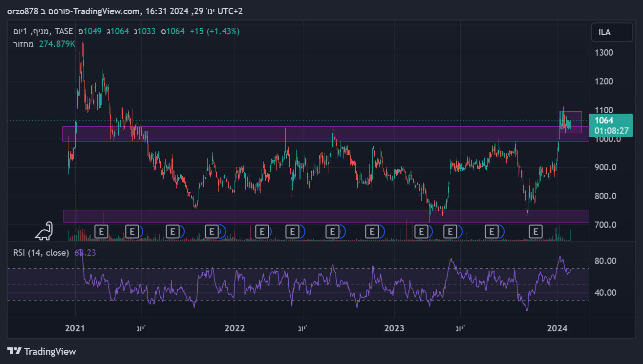
Task: Click the volume legend showing 274.879K
Action: tap(44, 44)
